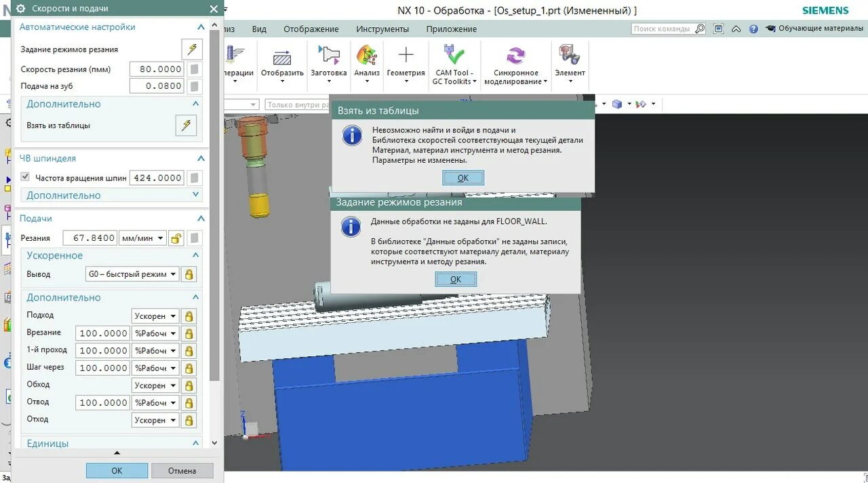Click the search magnifier icon in command finder

point(700,29)
